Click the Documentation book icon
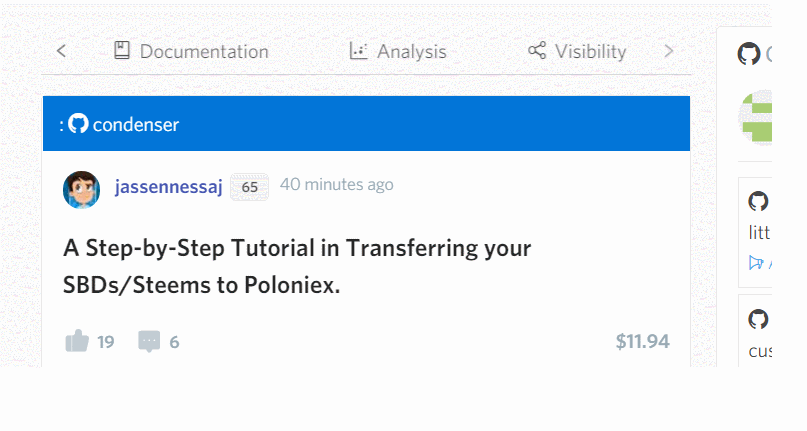 coord(122,50)
